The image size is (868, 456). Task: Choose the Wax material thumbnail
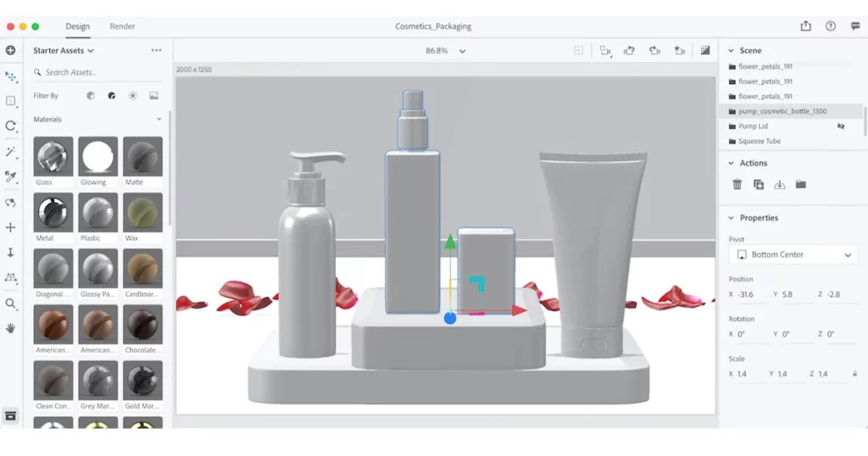click(x=142, y=213)
